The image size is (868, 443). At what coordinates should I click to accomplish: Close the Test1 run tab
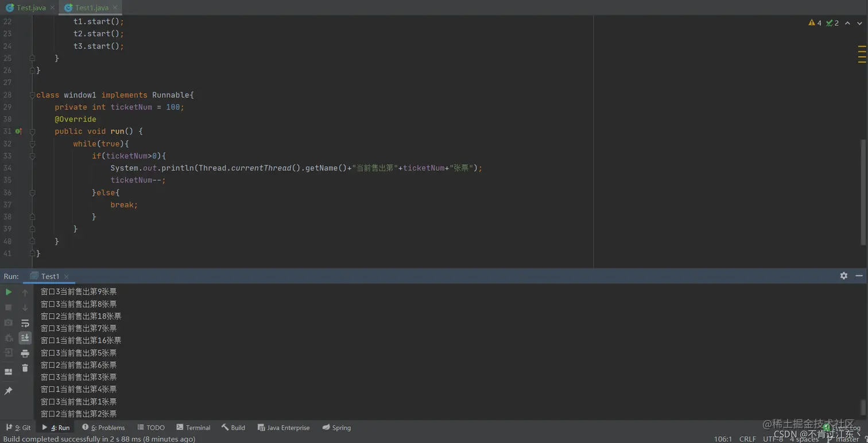tap(67, 276)
